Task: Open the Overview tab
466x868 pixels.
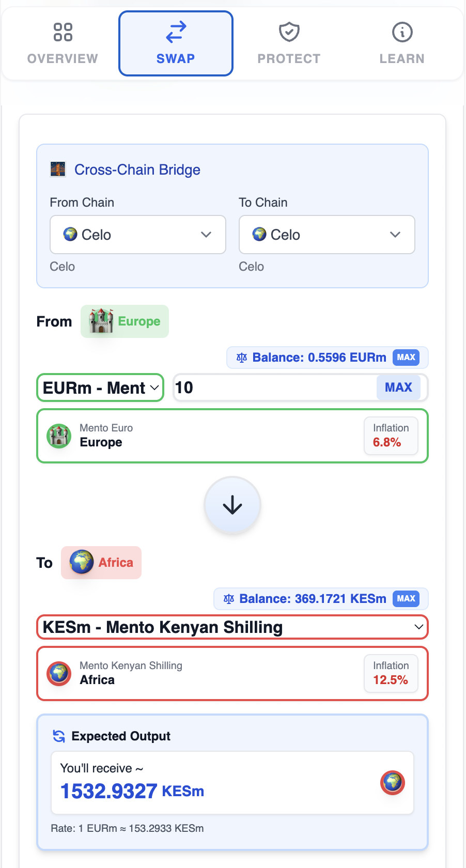Action: 63,44
